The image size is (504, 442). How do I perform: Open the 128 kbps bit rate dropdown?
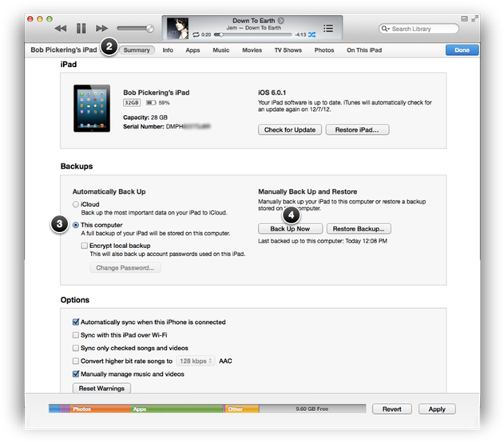196,361
